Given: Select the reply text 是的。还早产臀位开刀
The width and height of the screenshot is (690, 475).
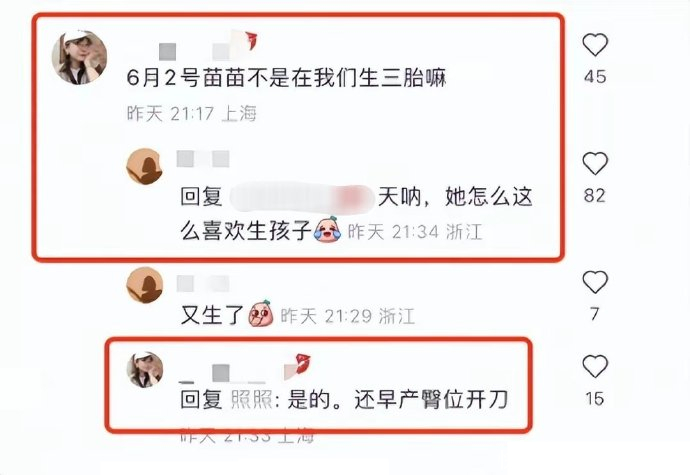Looking at the screenshot, I should (x=398, y=400).
